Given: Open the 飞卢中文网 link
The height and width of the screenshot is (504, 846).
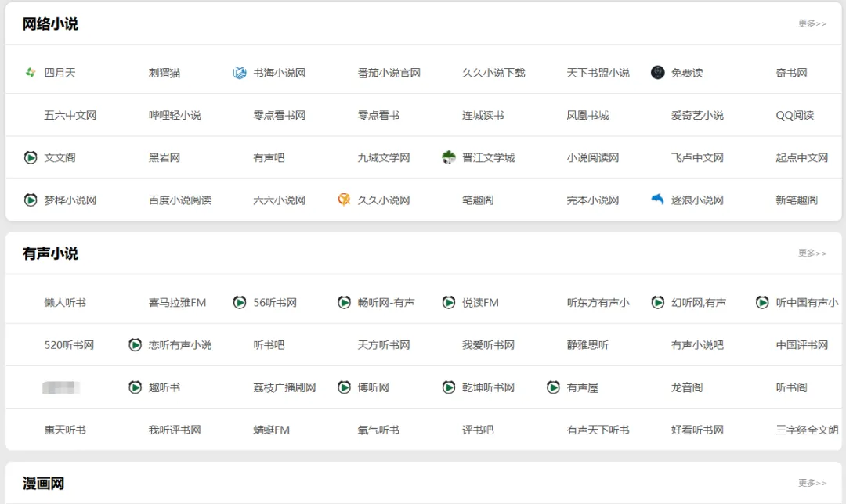Looking at the screenshot, I should click(698, 158).
